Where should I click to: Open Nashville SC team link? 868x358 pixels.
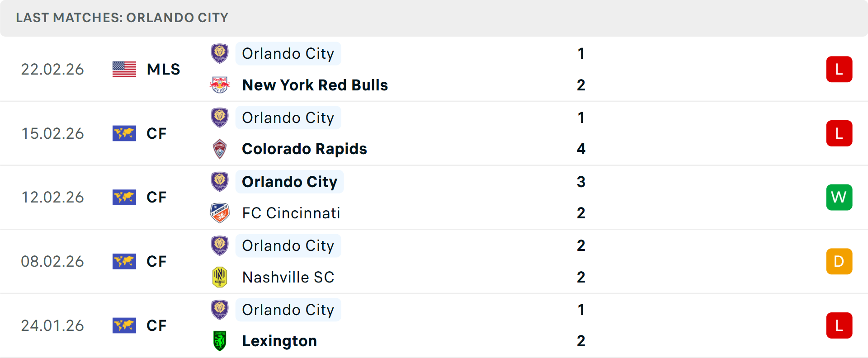pyautogui.click(x=288, y=277)
